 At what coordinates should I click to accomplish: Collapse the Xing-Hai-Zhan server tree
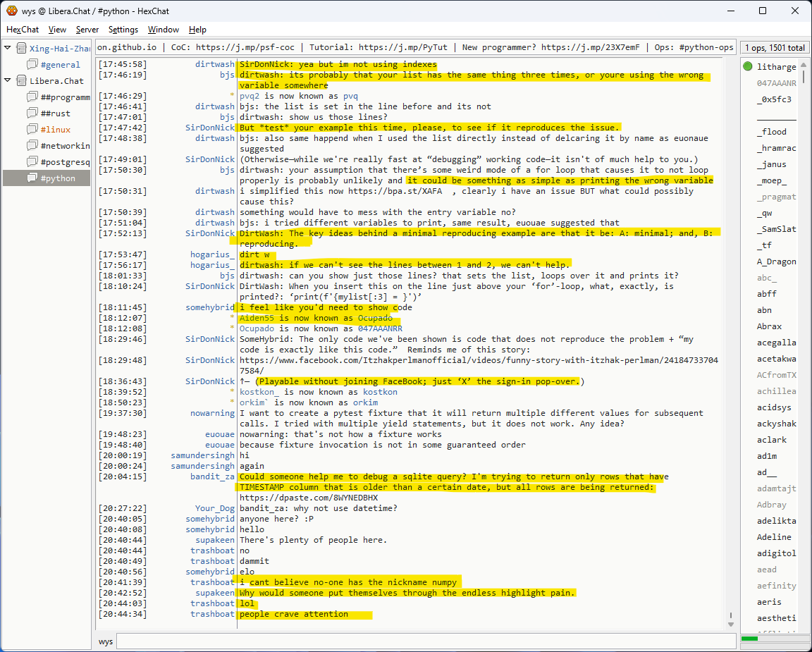8,49
